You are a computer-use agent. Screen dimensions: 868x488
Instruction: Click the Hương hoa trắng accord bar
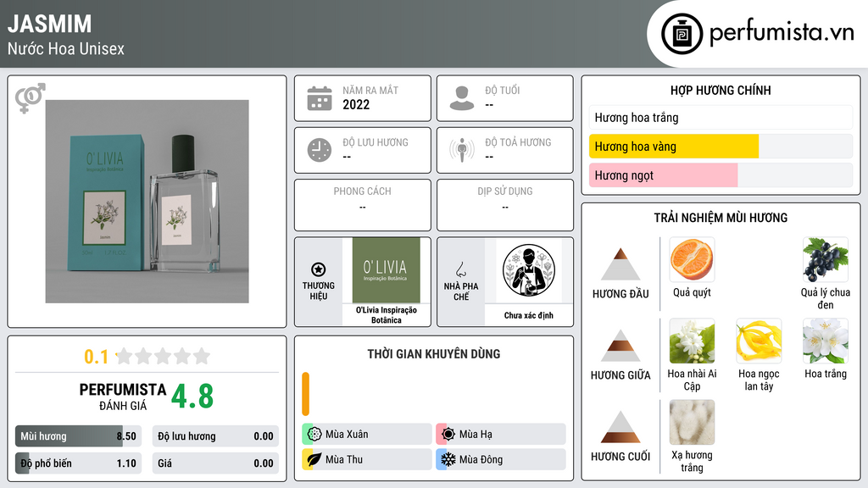coord(721,117)
